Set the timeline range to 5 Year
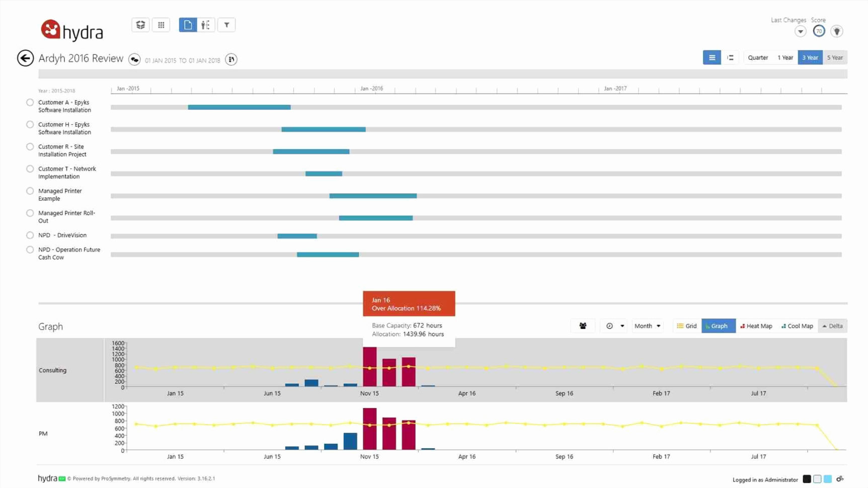This screenshot has height=488, width=868. 835,58
